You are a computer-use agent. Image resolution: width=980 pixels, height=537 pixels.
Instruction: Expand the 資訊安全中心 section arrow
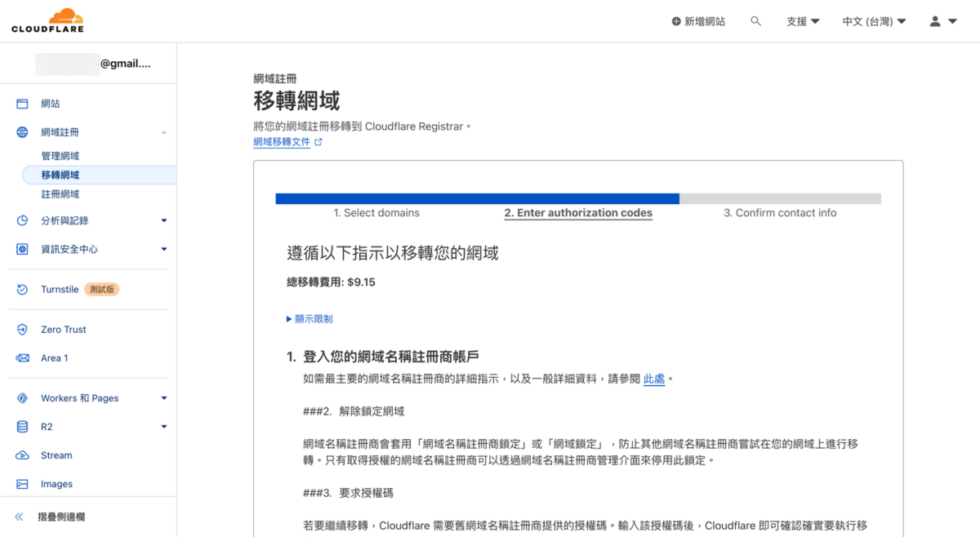(x=164, y=249)
